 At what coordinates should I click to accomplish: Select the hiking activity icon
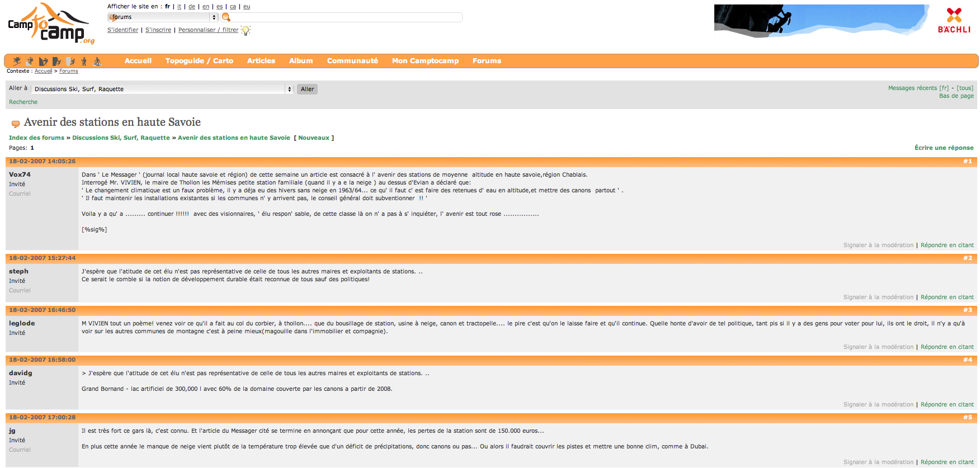pos(84,61)
